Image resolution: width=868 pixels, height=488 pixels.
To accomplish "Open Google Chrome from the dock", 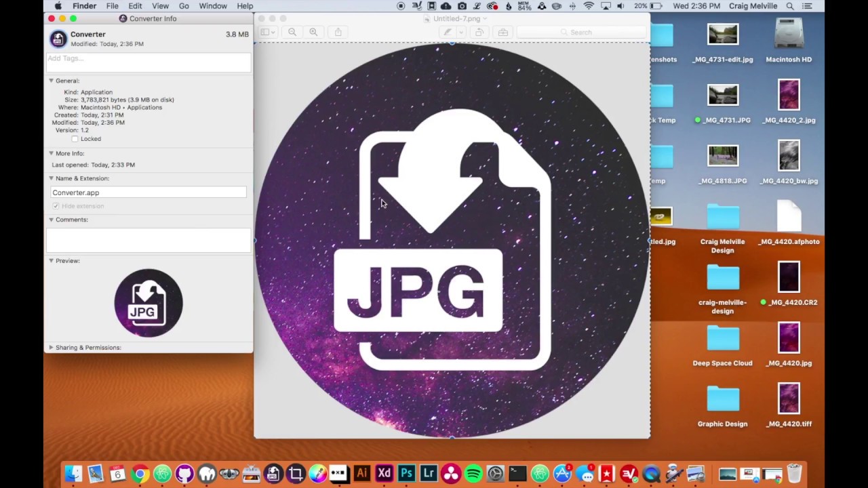I will pos(140,473).
